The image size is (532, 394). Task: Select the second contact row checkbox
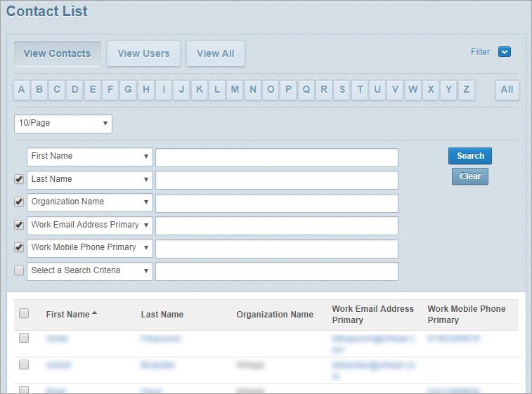click(x=24, y=365)
